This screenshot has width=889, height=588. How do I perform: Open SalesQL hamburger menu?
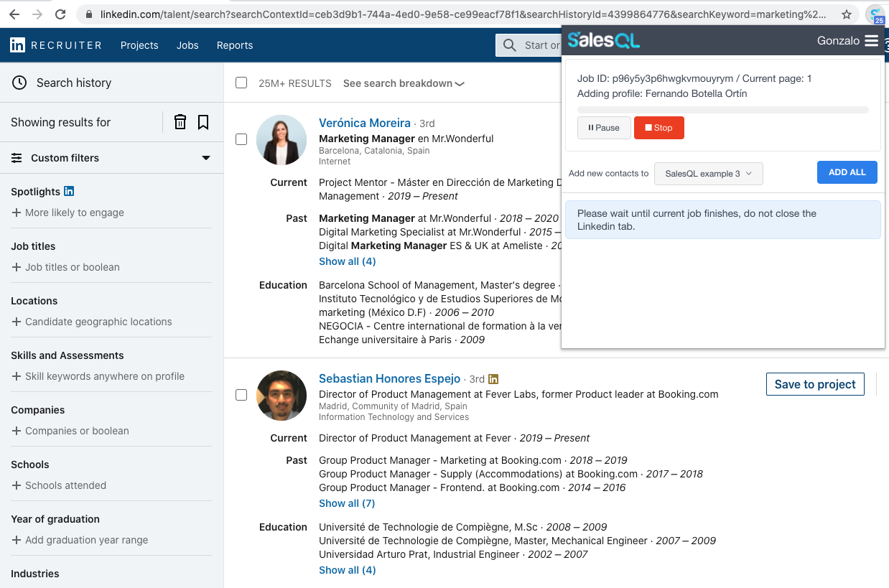pos(871,41)
